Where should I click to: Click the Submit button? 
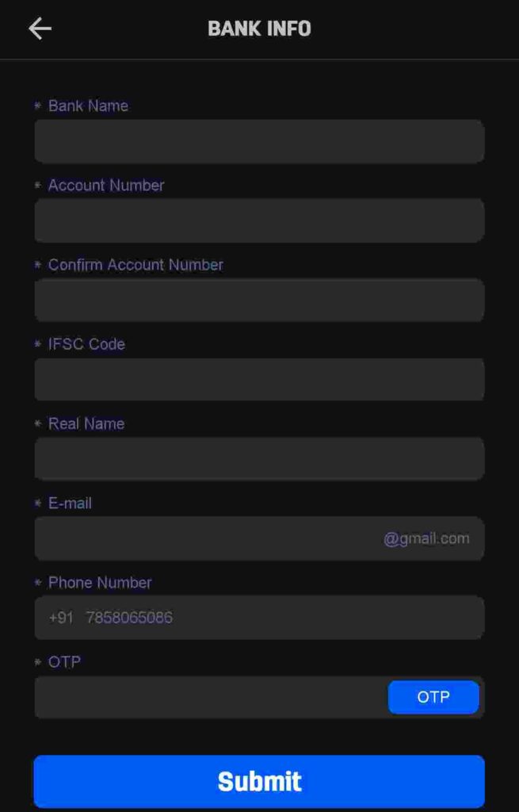pyautogui.click(x=259, y=781)
